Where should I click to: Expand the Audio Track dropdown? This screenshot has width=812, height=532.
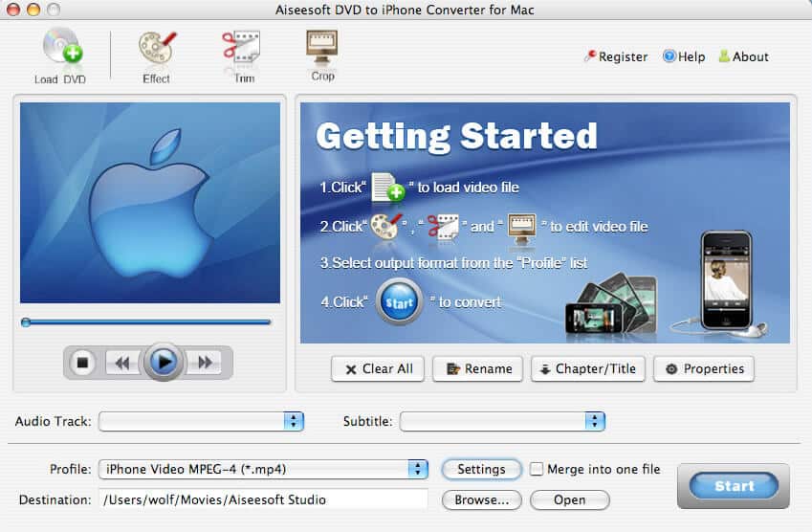click(x=201, y=421)
